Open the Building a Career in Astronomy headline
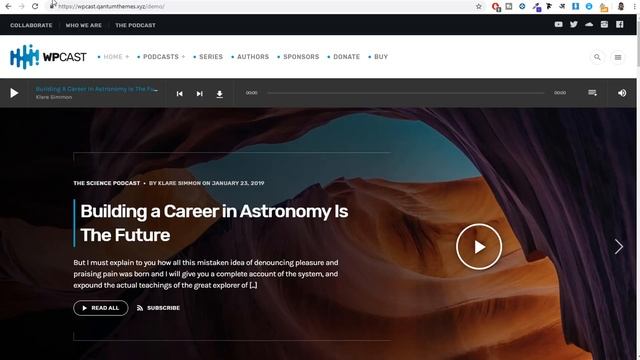The width and height of the screenshot is (640, 360). point(214,223)
